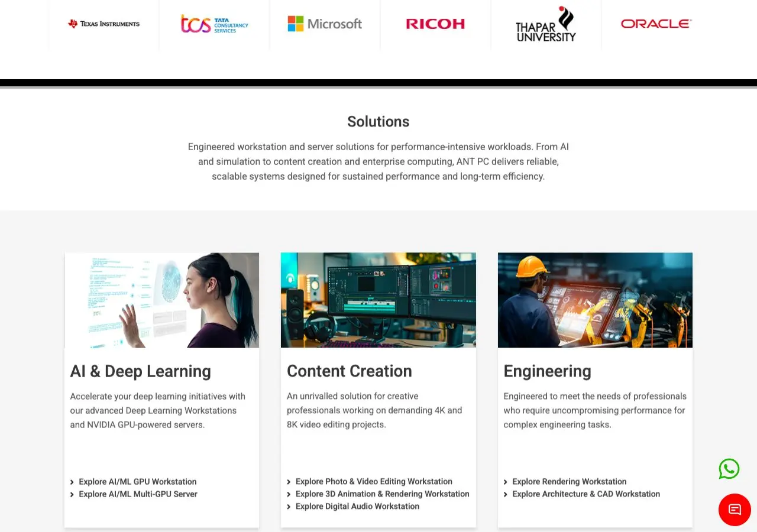Open Explore Photo & Video Editing Workstation

click(374, 482)
